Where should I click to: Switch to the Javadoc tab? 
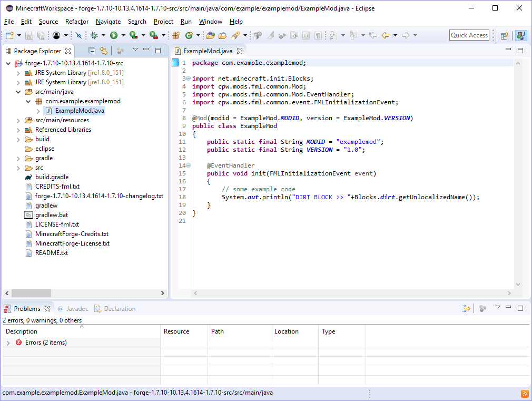73,309
